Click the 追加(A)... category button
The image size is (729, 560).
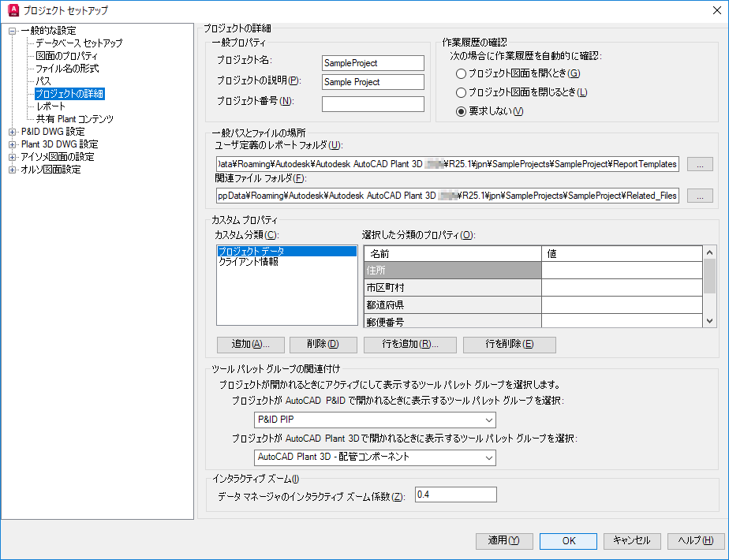(251, 345)
